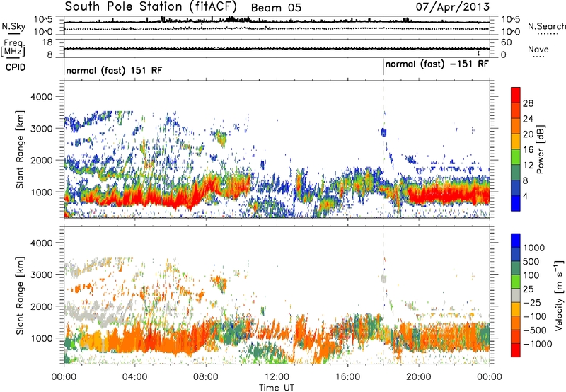The image size is (566, 392).
Task: Click the '4' label on the Power colorbar
Action: click(525, 196)
